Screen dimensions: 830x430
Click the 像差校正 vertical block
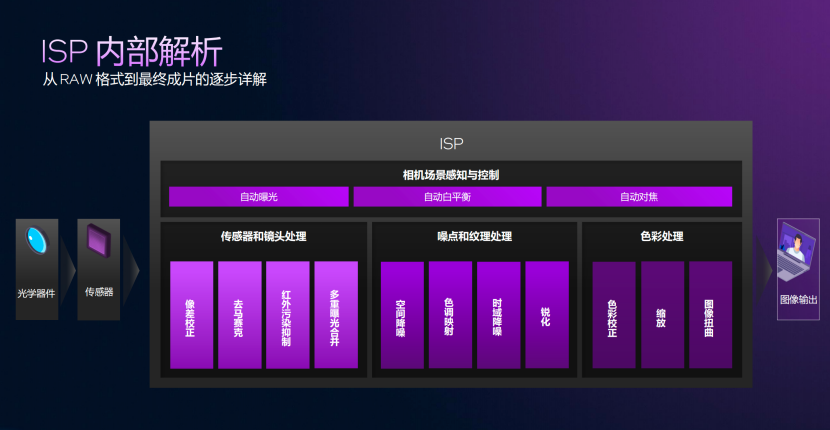[191, 315]
